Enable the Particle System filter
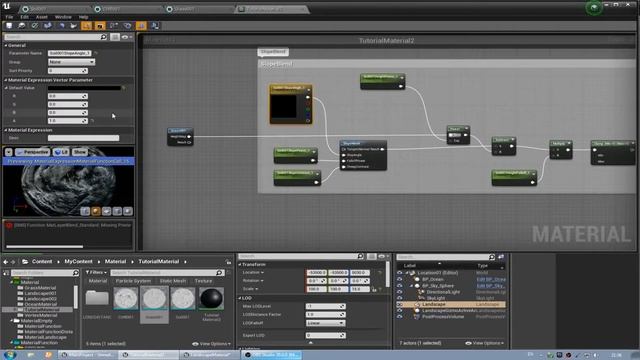The height and width of the screenshot is (360, 640). 133,281
